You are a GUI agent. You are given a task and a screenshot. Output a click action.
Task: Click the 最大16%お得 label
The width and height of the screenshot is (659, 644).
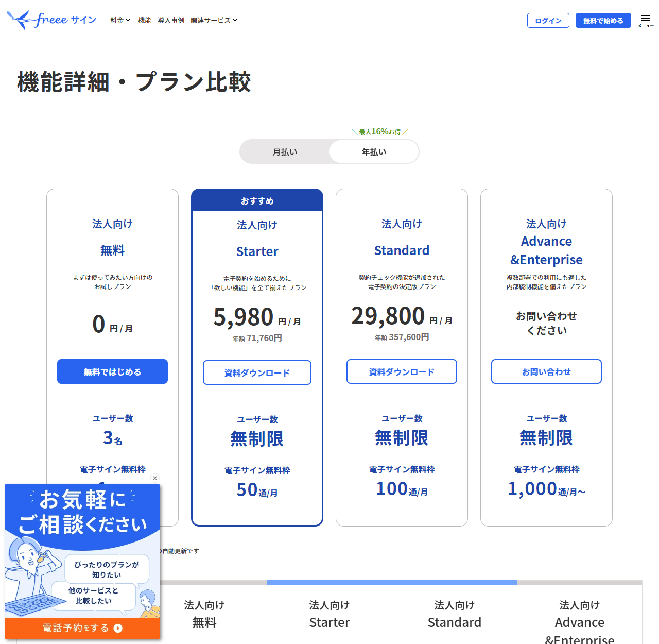click(x=380, y=132)
